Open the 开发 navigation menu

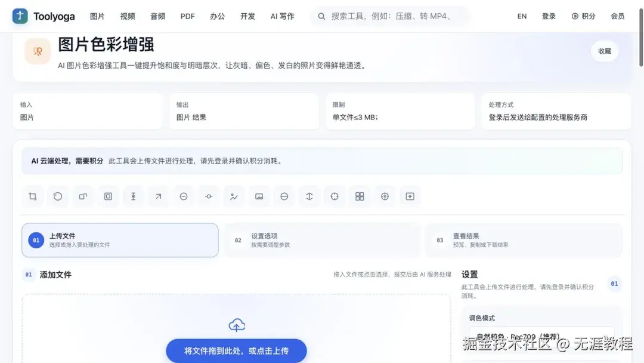tap(247, 17)
